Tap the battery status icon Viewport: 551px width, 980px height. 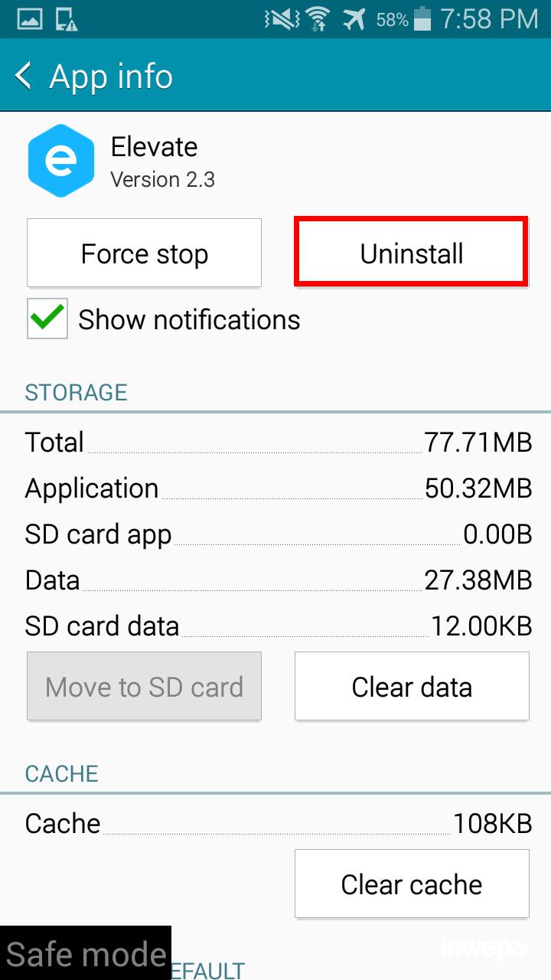click(422, 19)
